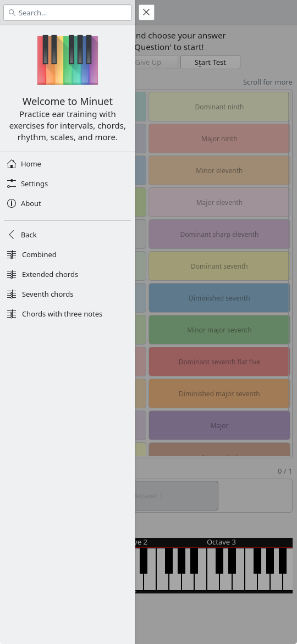Click the Search input field
This screenshot has width=297, height=644.
(68, 13)
